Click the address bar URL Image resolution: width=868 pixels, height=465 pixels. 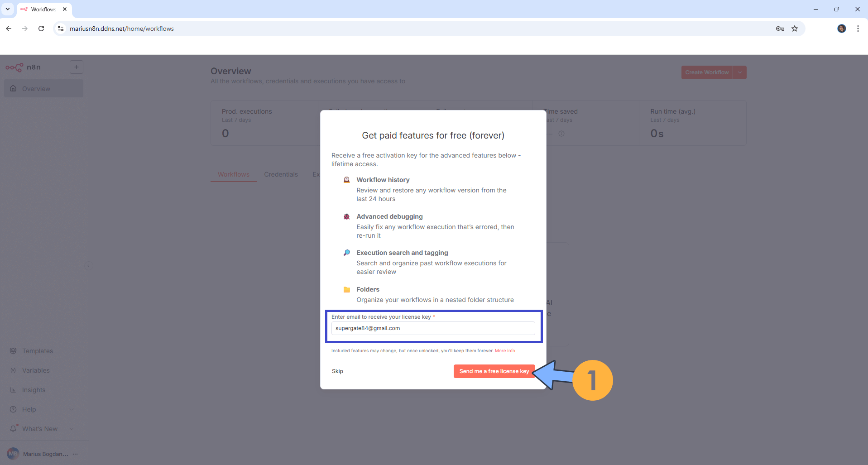click(x=122, y=29)
